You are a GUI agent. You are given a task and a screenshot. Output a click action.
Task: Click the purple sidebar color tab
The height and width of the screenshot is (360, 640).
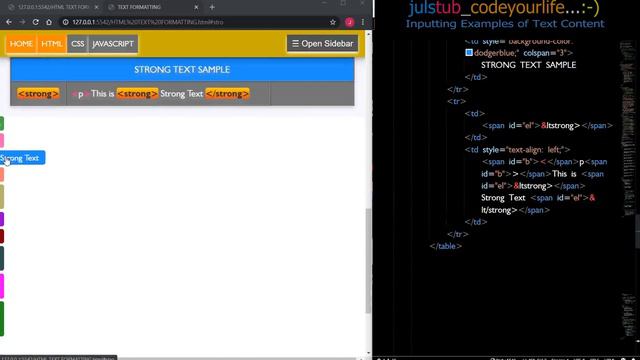2,219
